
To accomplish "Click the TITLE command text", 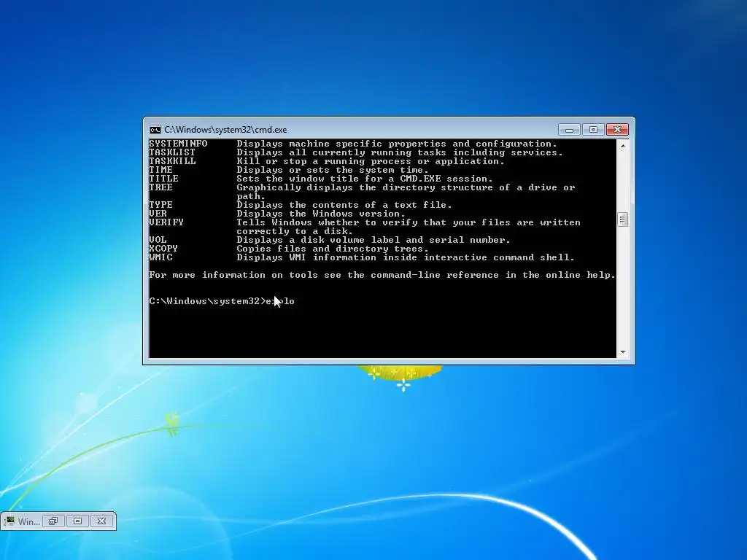I will click(x=163, y=179).
